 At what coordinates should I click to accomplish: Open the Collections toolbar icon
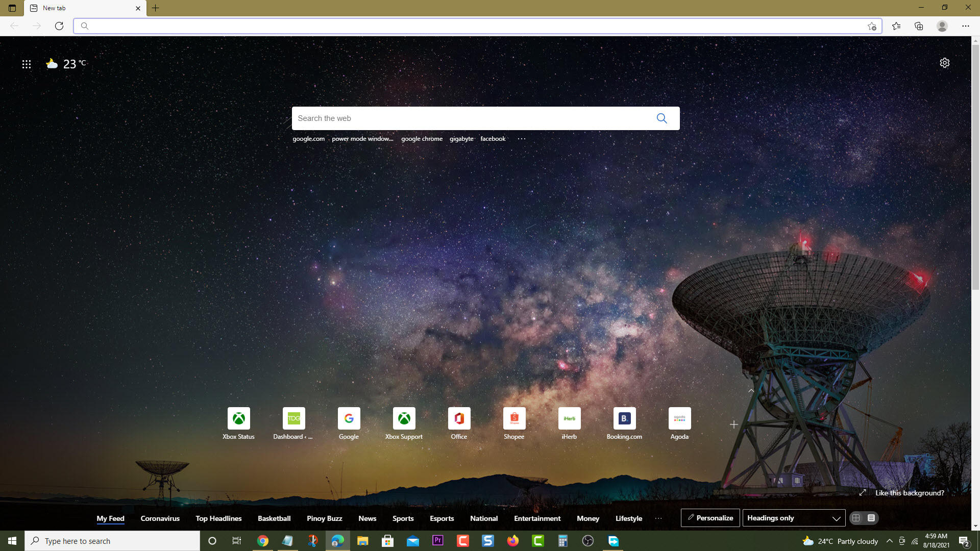tap(919, 26)
